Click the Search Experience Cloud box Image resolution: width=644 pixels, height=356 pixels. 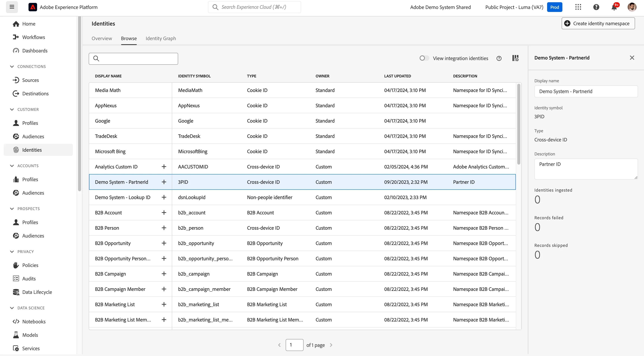tap(255, 7)
